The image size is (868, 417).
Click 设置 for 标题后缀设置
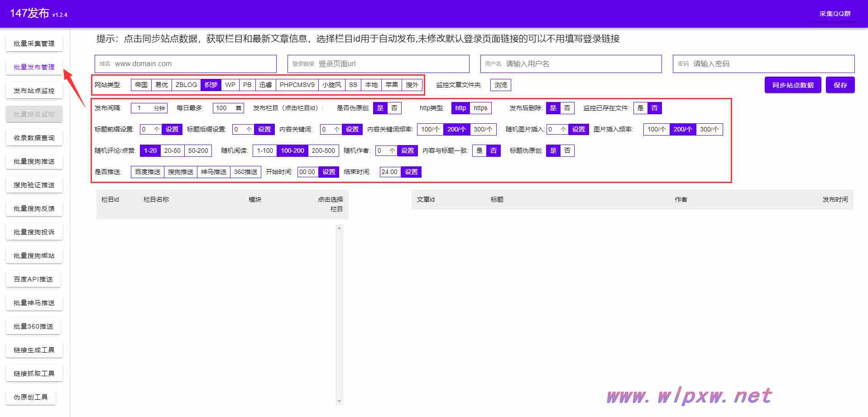tap(264, 129)
